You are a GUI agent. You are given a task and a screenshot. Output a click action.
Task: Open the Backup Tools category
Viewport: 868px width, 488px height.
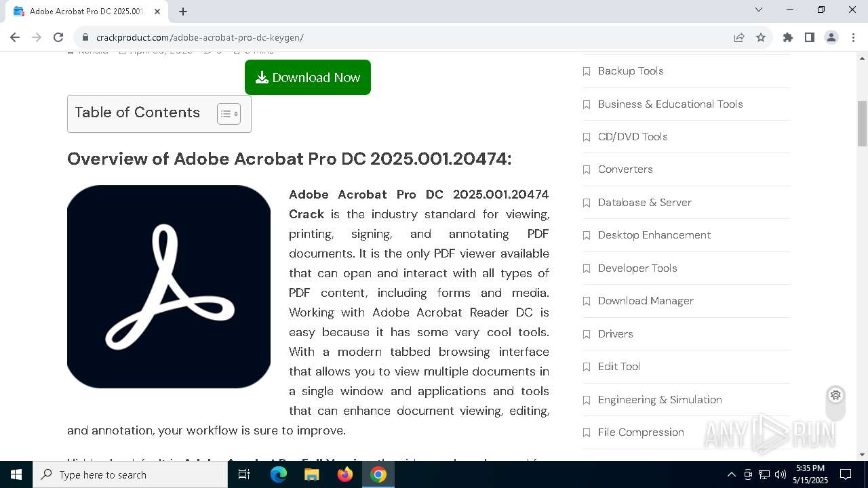click(631, 70)
